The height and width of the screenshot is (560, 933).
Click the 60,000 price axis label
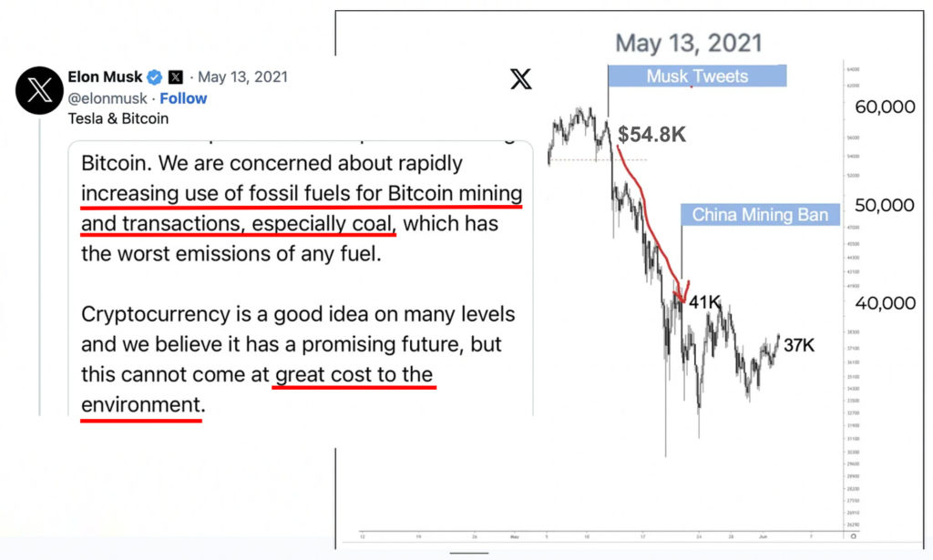coord(885,107)
